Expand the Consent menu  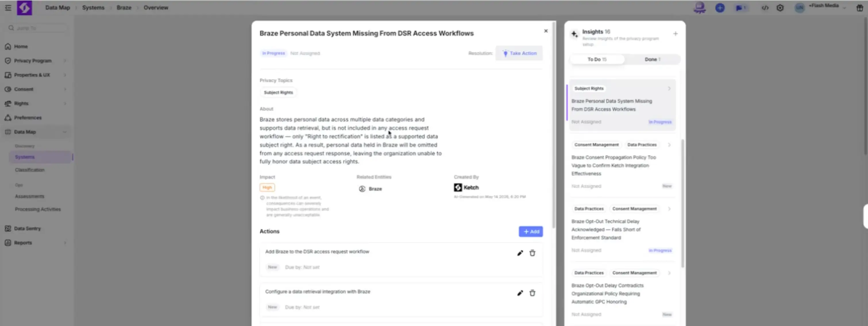point(65,89)
